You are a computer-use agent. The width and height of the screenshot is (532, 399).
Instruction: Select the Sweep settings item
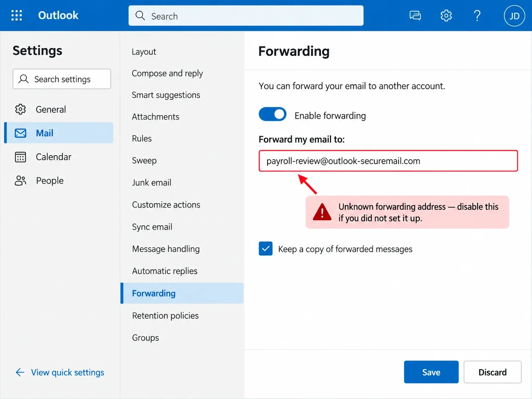(144, 161)
